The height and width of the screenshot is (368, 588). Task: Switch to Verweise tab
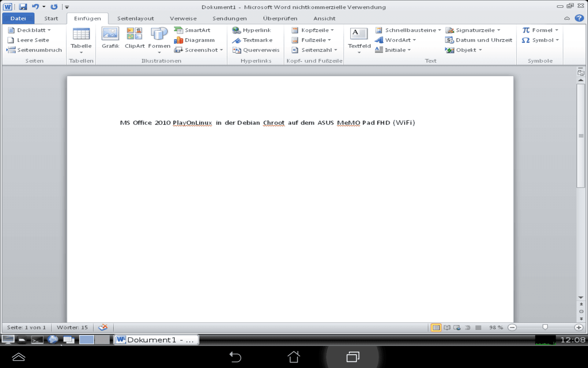[183, 18]
